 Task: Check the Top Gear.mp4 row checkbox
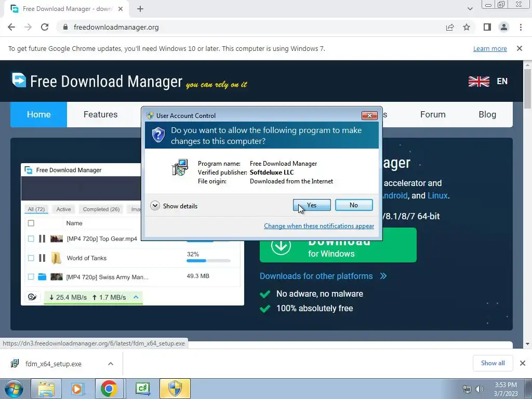(31, 238)
